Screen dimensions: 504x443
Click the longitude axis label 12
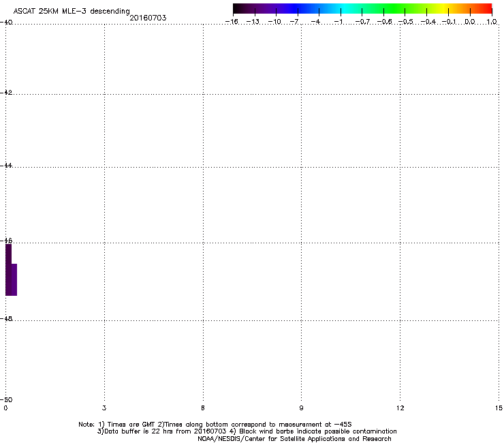point(400,408)
